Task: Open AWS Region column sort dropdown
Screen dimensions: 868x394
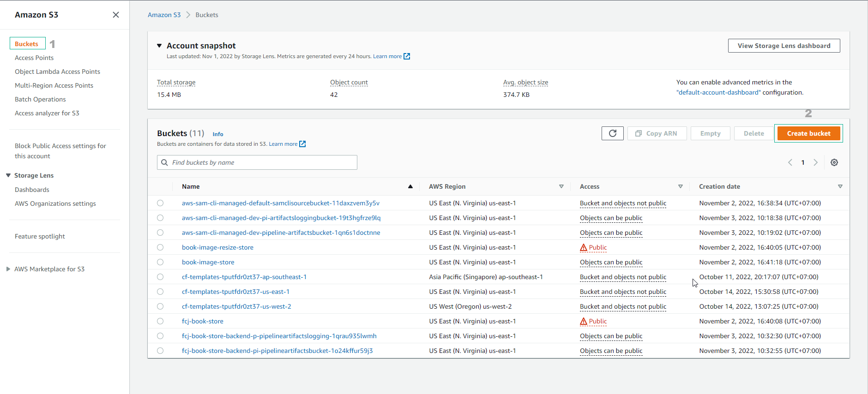Action: click(561, 186)
